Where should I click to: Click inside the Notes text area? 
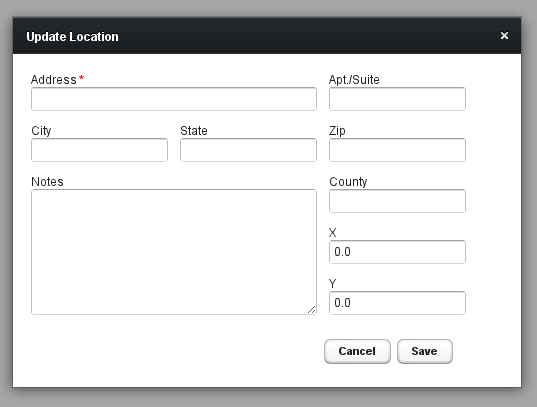[174, 252]
